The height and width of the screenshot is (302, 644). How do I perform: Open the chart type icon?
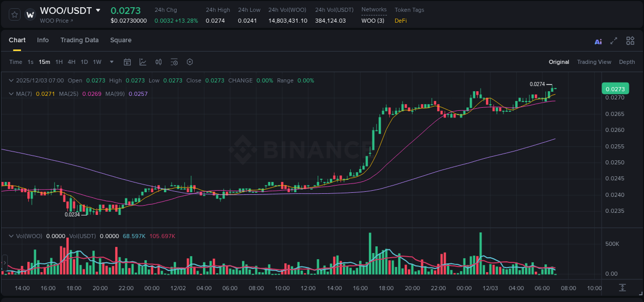click(143, 62)
